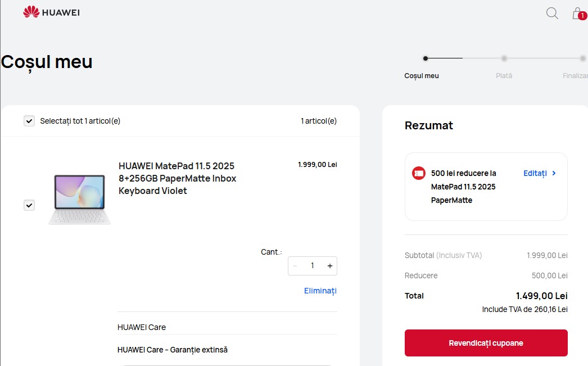Open the shopping bag cart icon

[x=578, y=13]
